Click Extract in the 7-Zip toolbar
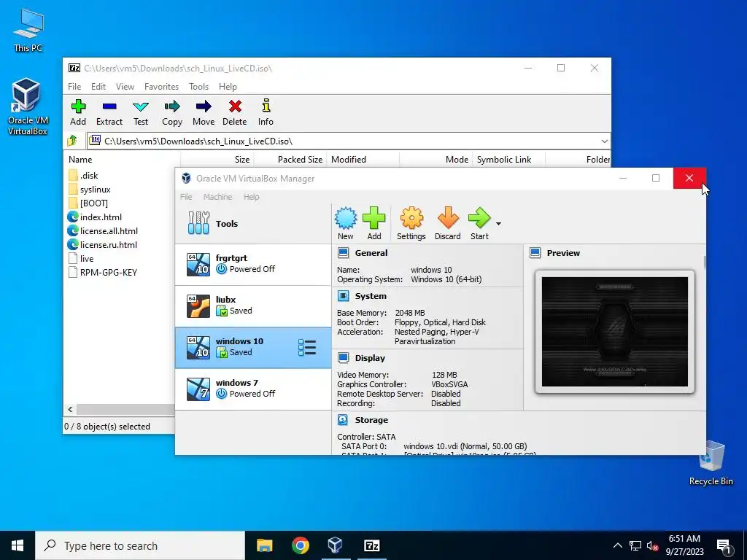 point(109,112)
